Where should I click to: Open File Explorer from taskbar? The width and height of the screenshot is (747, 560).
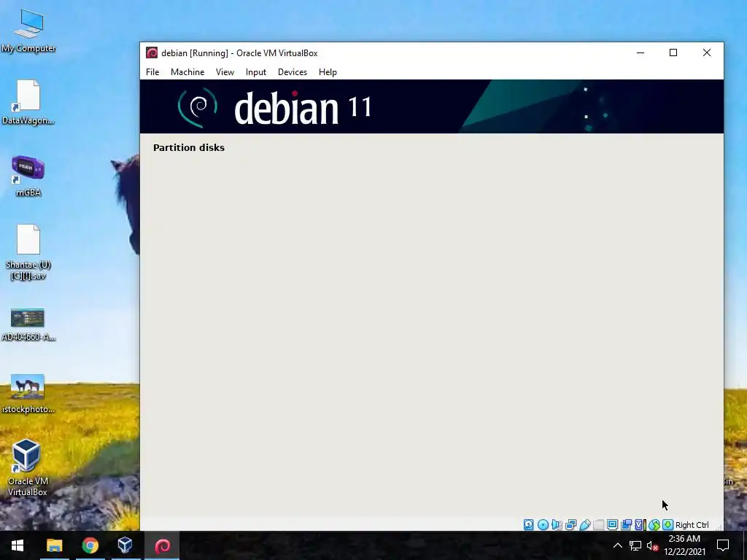(x=54, y=545)
